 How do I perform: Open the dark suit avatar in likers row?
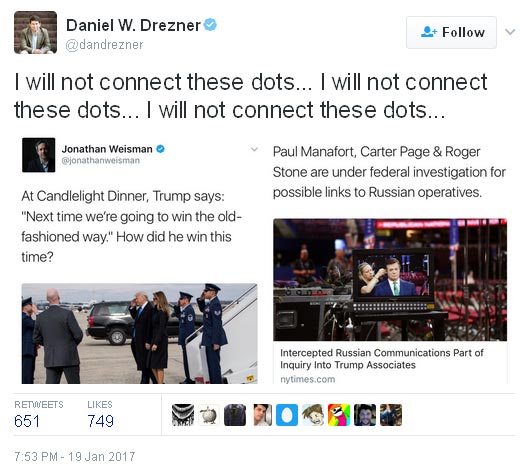[x=235, y=415]
